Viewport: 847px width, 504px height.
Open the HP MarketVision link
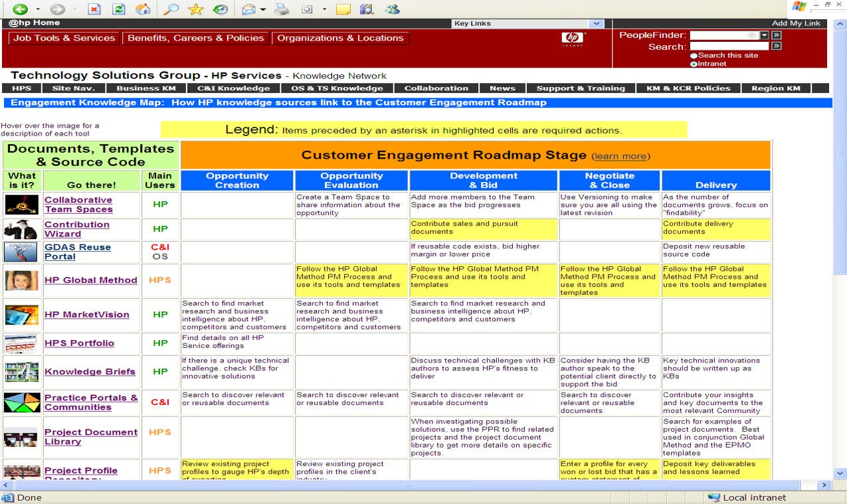click(87, 315)
